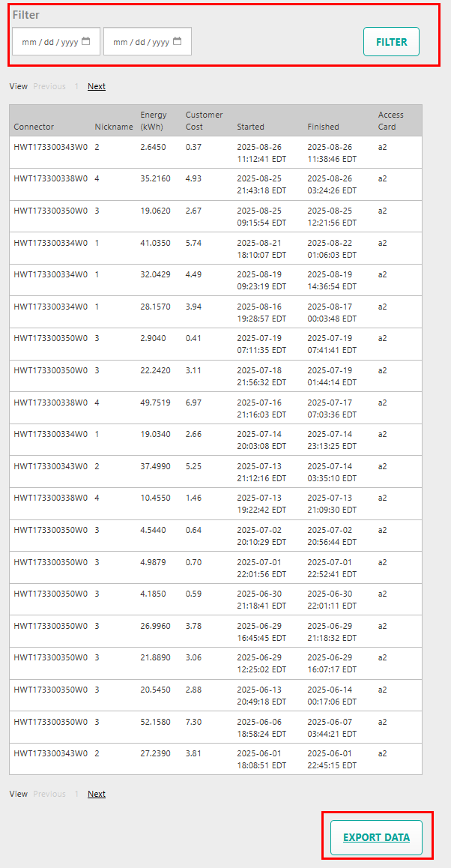The height and width of the screenshot is (868, 451).
Task: Click the EXPORT DATA button
Action: pos(376,837)
